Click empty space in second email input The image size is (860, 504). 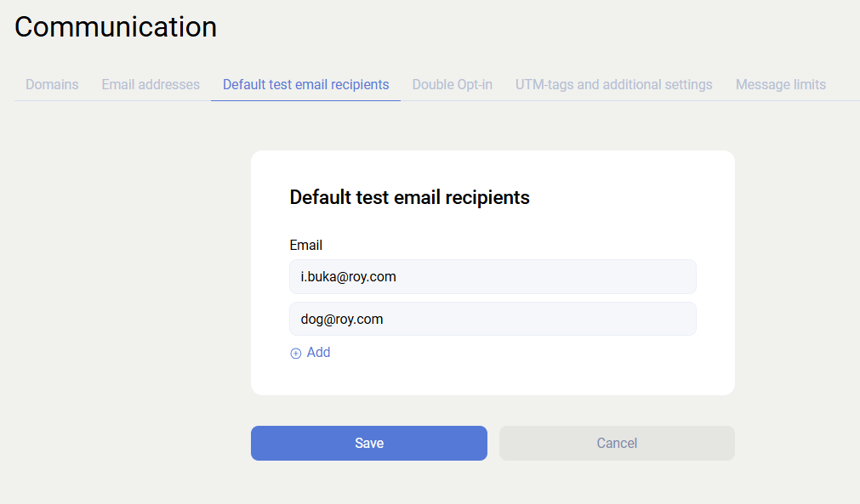[x=578, y=320]
